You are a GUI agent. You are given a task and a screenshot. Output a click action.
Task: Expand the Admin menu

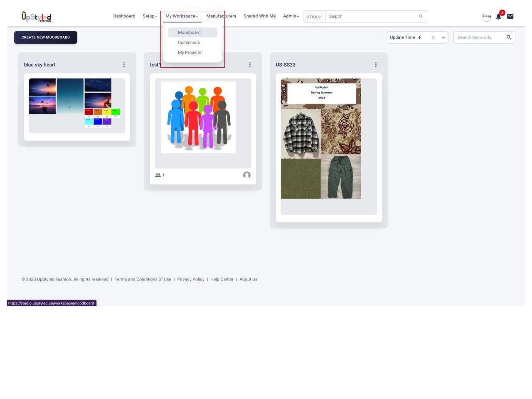291,16
